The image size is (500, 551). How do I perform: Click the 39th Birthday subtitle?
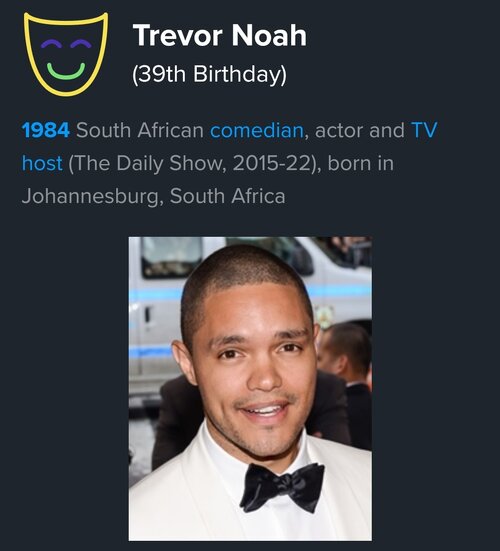(209, 74)
